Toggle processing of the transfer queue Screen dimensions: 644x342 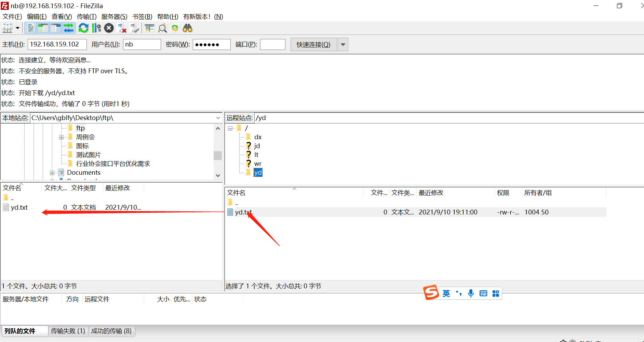click(96, 28)
